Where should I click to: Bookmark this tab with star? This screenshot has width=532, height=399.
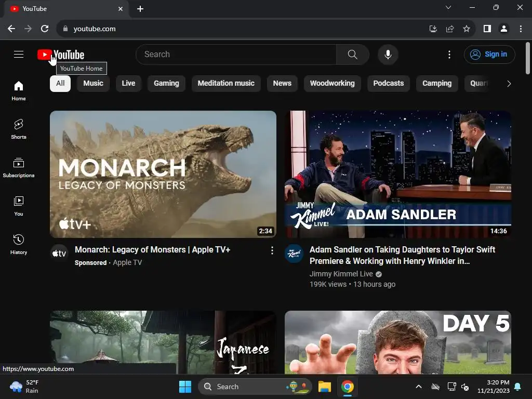pos(467,29)
